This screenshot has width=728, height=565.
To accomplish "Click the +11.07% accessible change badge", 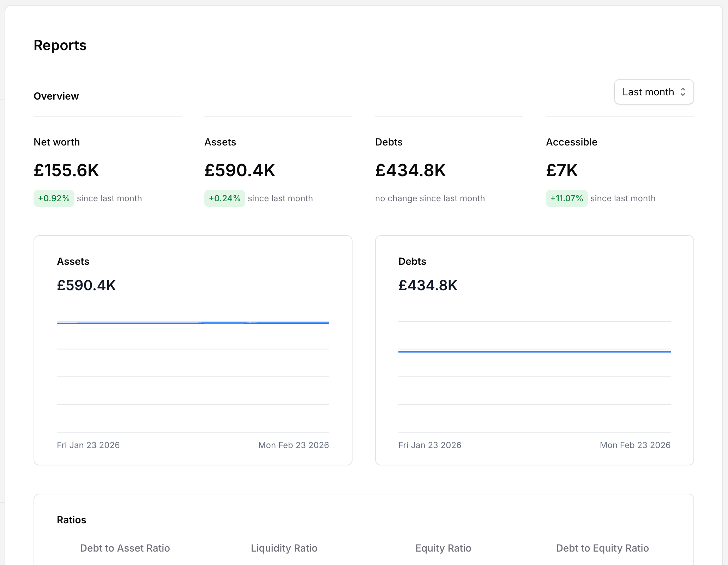I will point(566,198).
